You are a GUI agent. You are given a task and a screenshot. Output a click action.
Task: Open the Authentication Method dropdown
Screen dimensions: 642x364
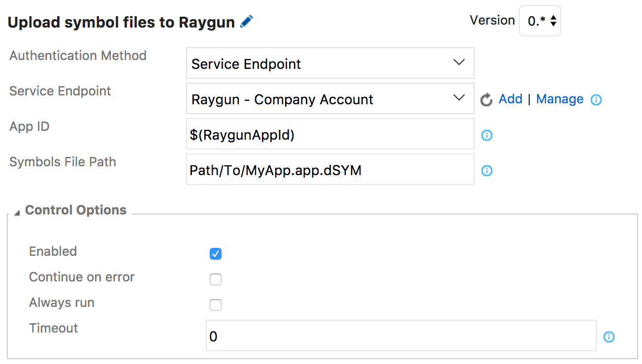coord(330,63)
